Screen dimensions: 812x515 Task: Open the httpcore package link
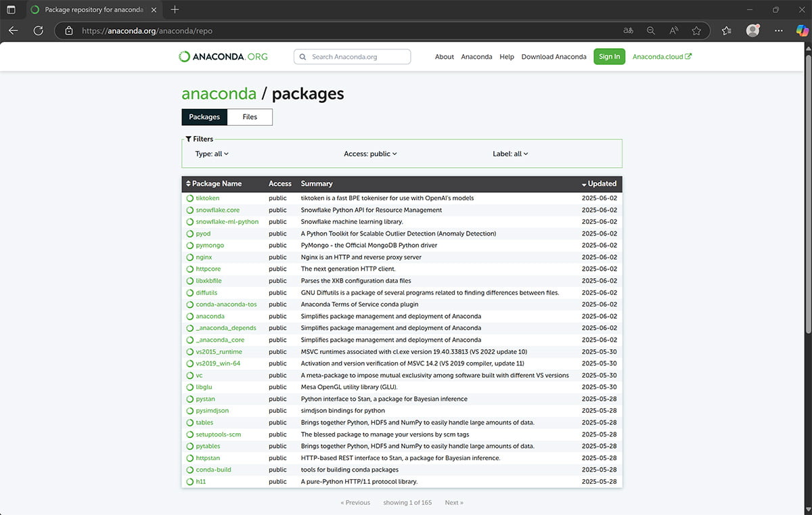[x=208, y=269]
